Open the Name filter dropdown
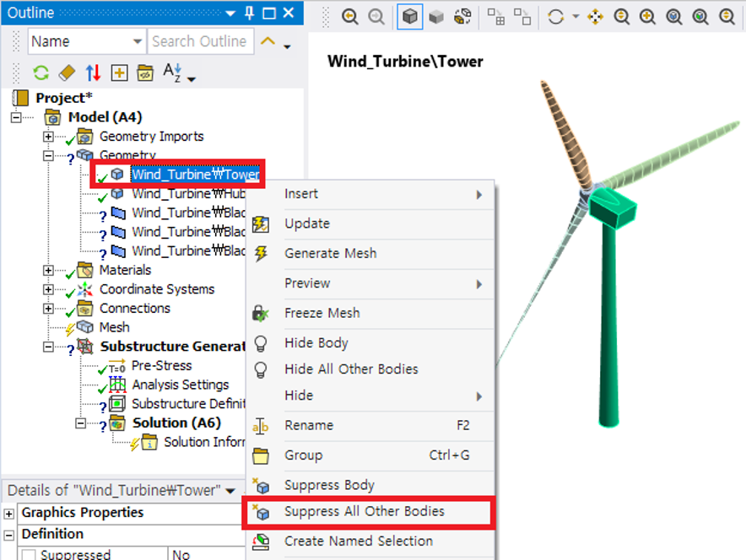 coord(138,41)
